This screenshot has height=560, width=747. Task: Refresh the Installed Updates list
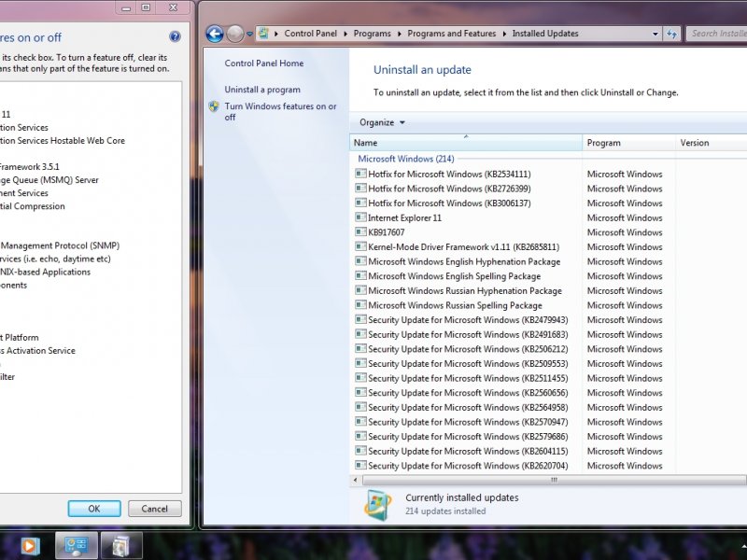671,34
